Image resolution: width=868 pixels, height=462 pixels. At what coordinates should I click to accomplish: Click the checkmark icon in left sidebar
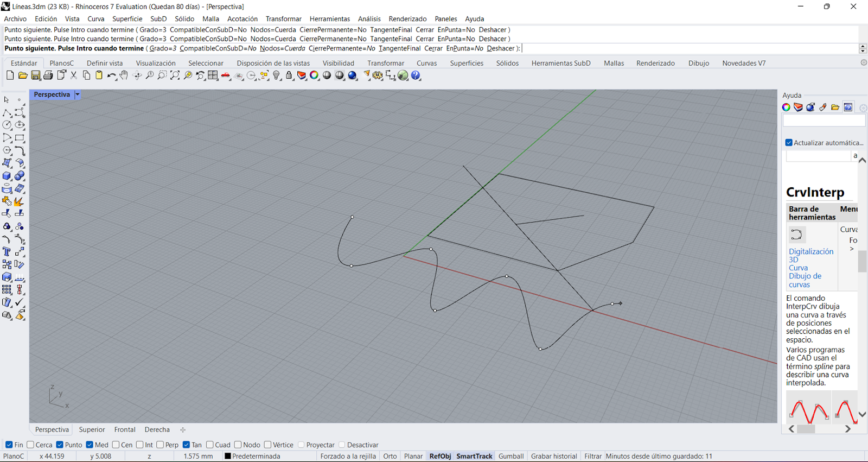pos(20,302)
